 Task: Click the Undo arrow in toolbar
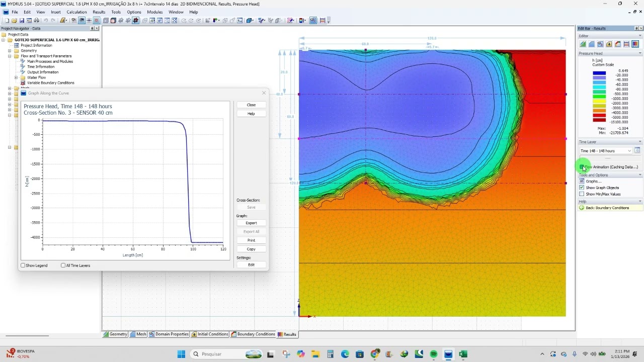(x=46, y=21)
